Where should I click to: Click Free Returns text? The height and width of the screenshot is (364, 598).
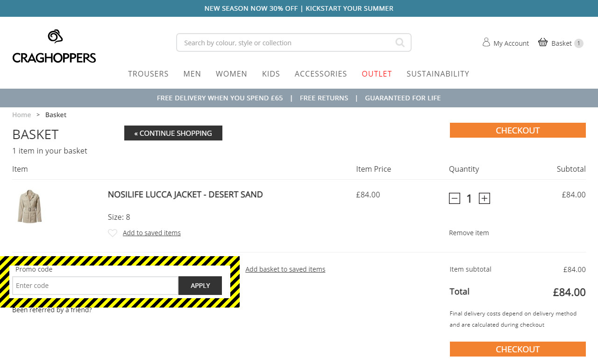(x=324, y=98)
